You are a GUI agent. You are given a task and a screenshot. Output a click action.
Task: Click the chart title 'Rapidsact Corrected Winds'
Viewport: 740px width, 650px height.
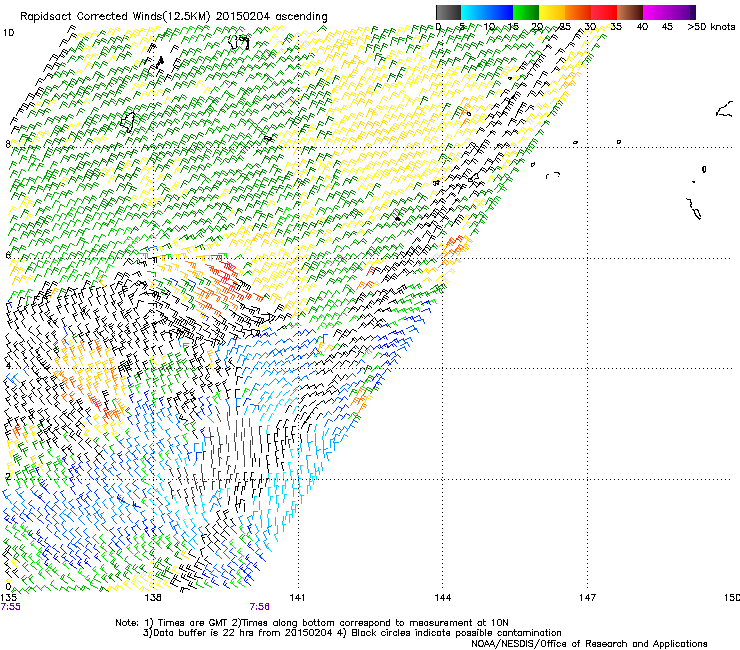90,17
